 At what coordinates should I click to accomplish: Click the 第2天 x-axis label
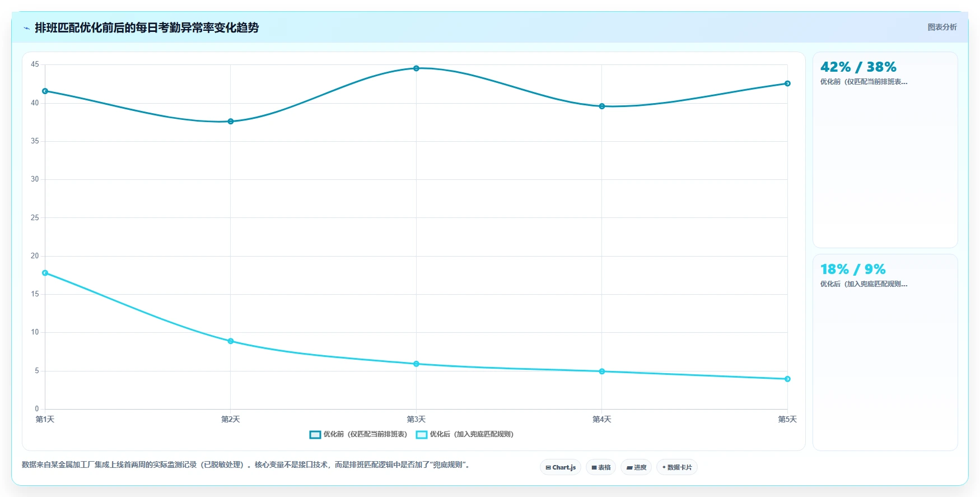[231, 419]
